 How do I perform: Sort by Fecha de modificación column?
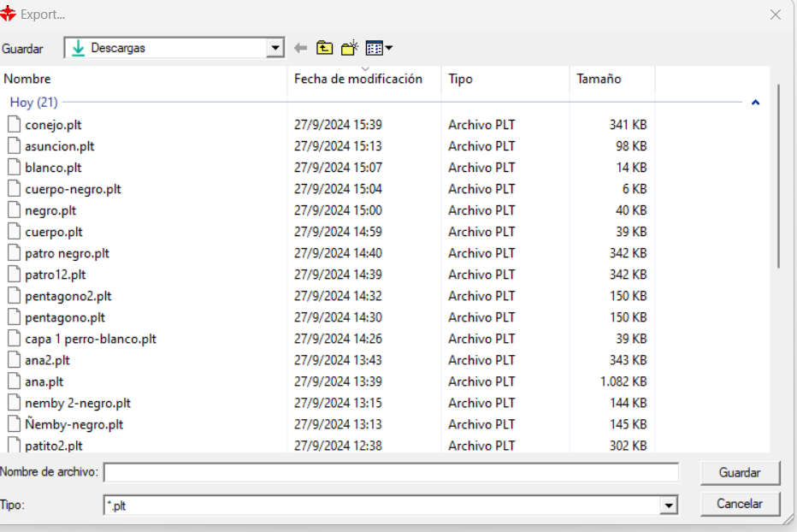pyautogui.click(x=357, y=79)
